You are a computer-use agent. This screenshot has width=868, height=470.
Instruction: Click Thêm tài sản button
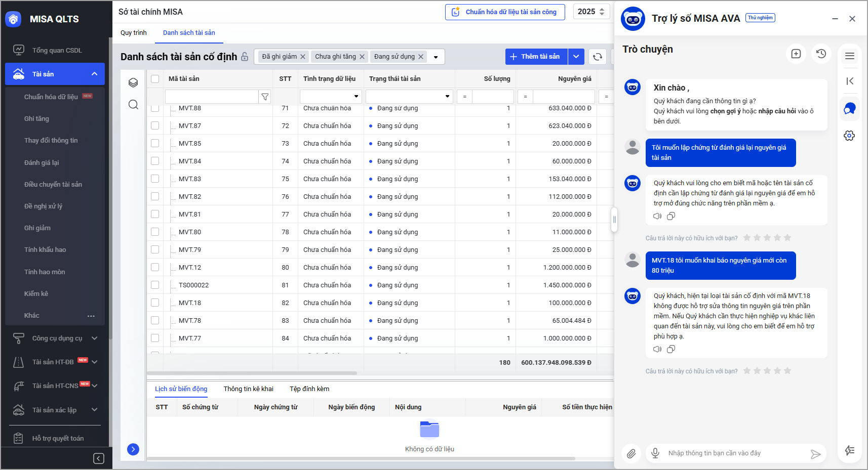(x=537, y=57)
